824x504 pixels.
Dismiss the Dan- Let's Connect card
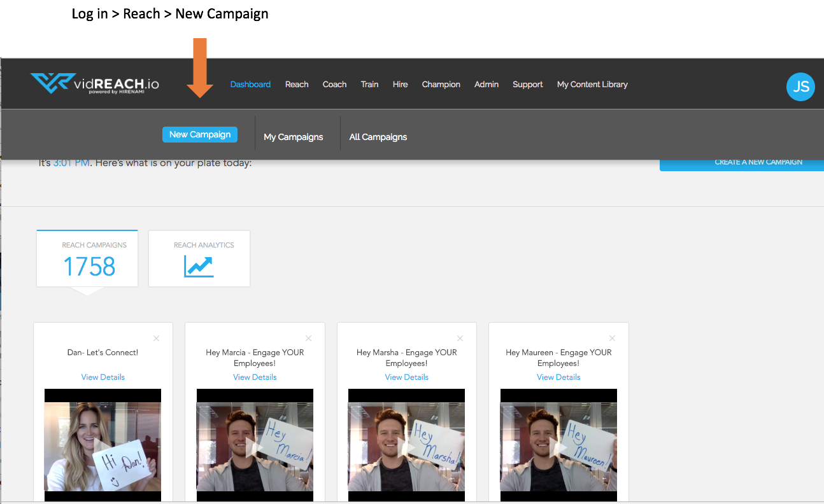tap(157, 339)
